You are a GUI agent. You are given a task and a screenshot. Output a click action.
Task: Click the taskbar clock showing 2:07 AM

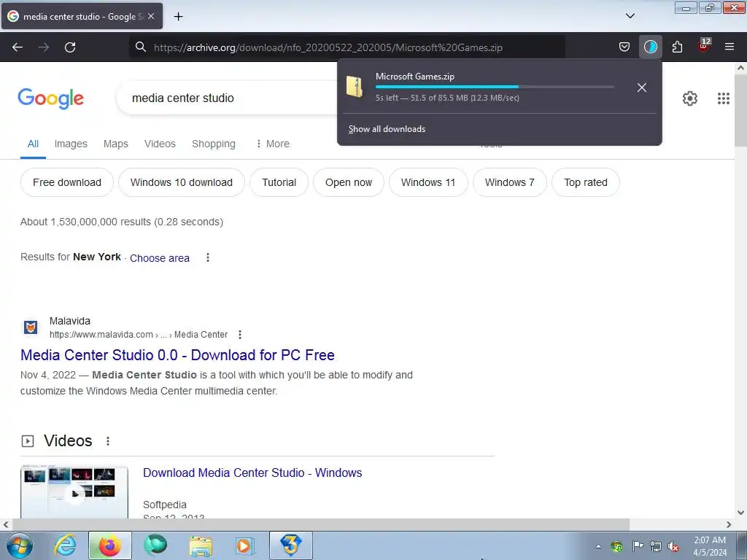[x=710, y=546]
